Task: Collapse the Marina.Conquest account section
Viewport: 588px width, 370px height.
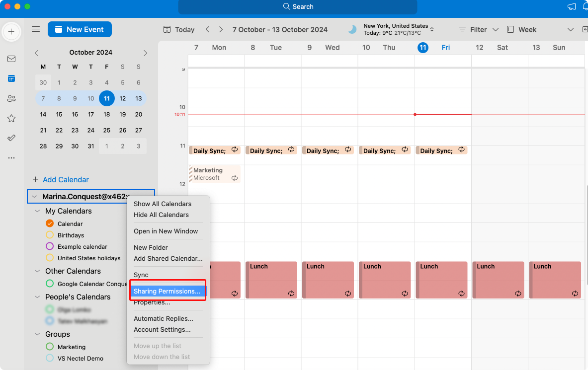Action: click(x=34, y=197)
